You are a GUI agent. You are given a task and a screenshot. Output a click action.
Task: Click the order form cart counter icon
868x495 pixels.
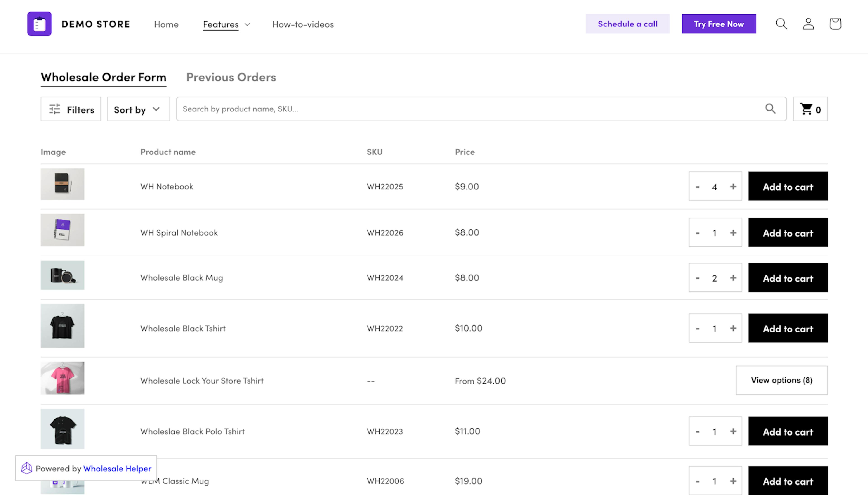(x=810, y=109)
